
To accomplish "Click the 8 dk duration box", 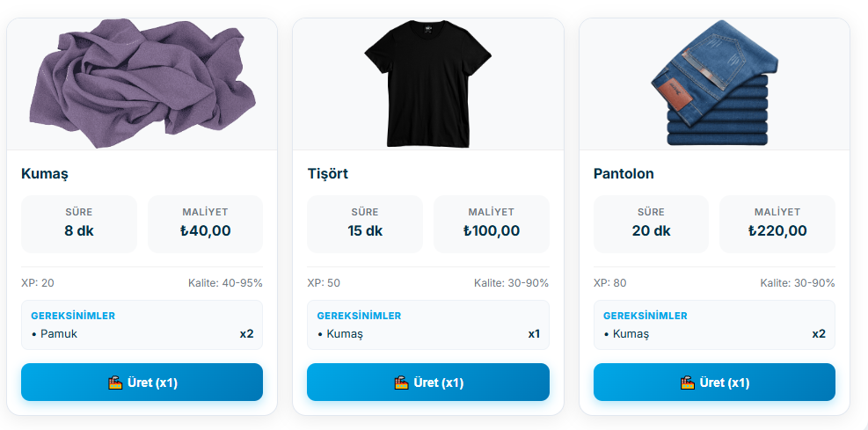I will pos(79,223).
